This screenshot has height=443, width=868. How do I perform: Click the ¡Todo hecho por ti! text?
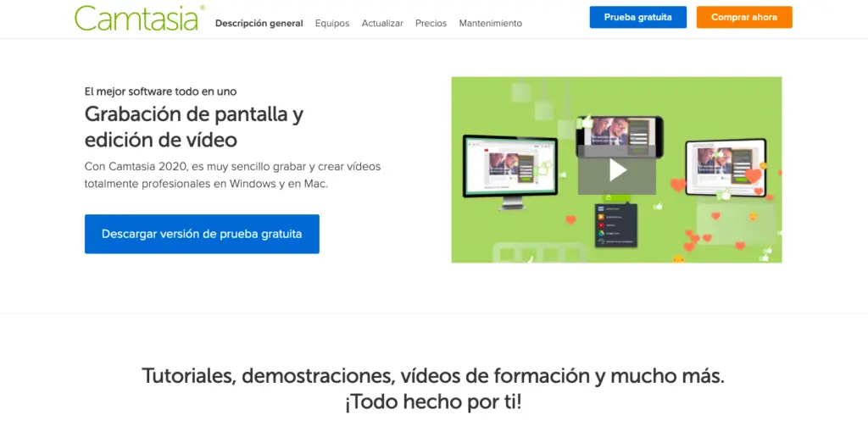point(433,402)
